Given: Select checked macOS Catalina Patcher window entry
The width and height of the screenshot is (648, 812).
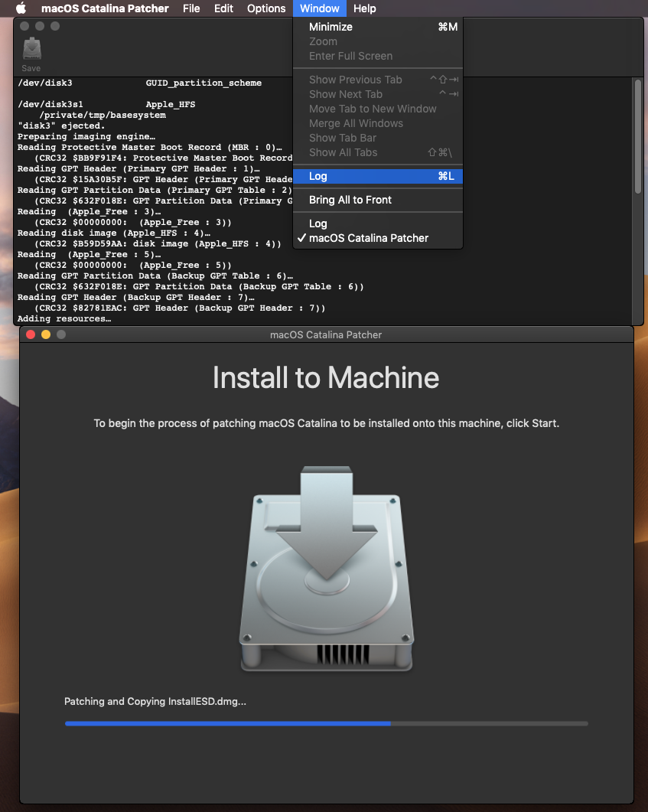Looking at the screenshot, I should (x=378, y=238).
